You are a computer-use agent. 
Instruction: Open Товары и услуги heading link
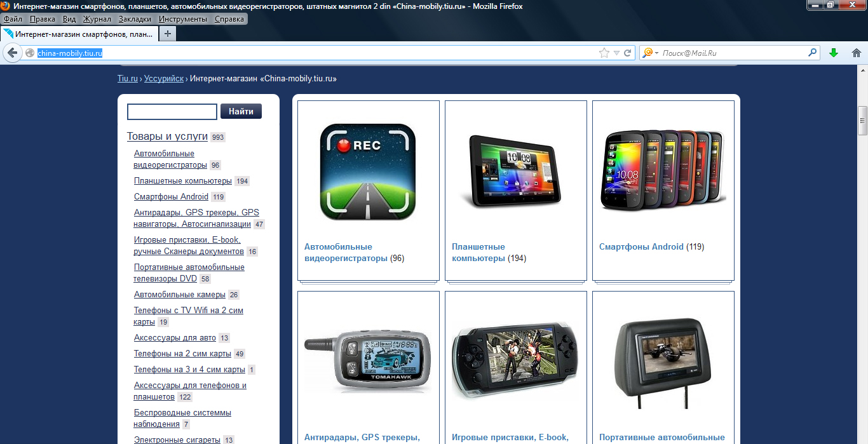click(x=167, y=137)
